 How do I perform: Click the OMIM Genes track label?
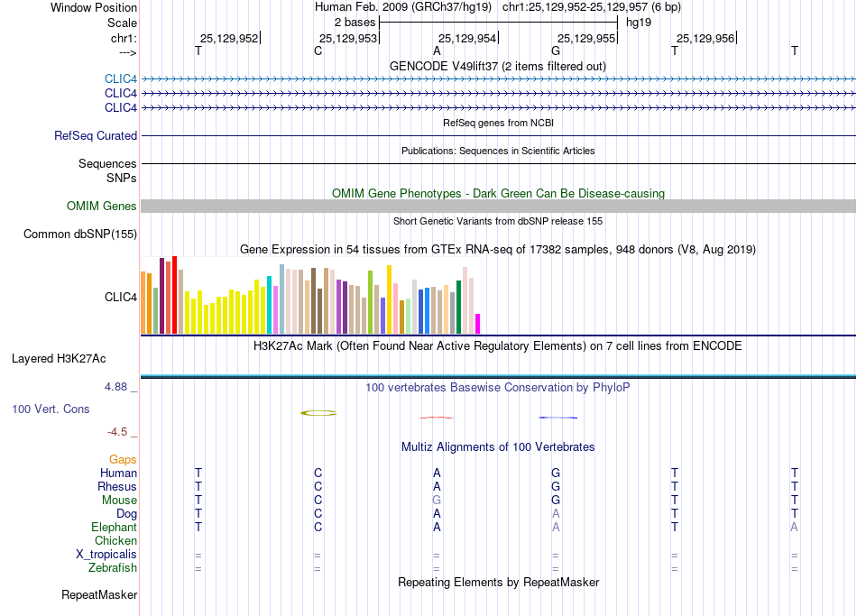coord(101,206)
